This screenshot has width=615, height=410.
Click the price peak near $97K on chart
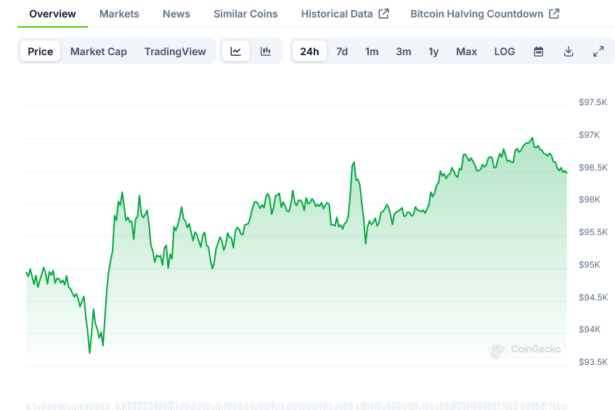point(532,139)
